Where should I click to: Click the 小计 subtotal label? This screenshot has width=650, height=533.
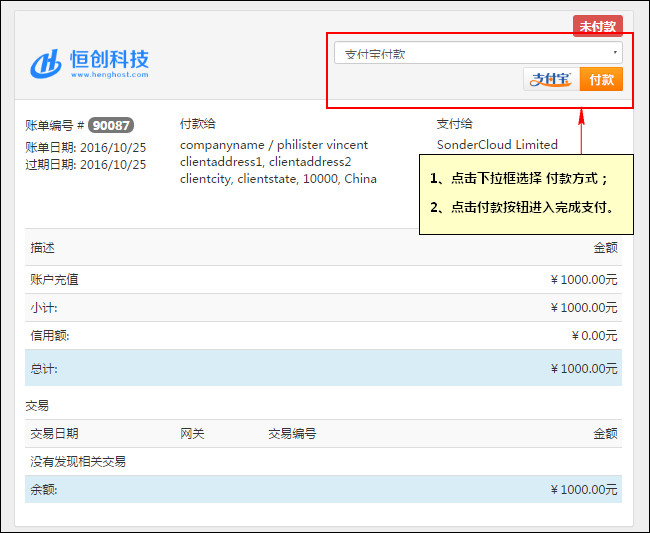44,308
